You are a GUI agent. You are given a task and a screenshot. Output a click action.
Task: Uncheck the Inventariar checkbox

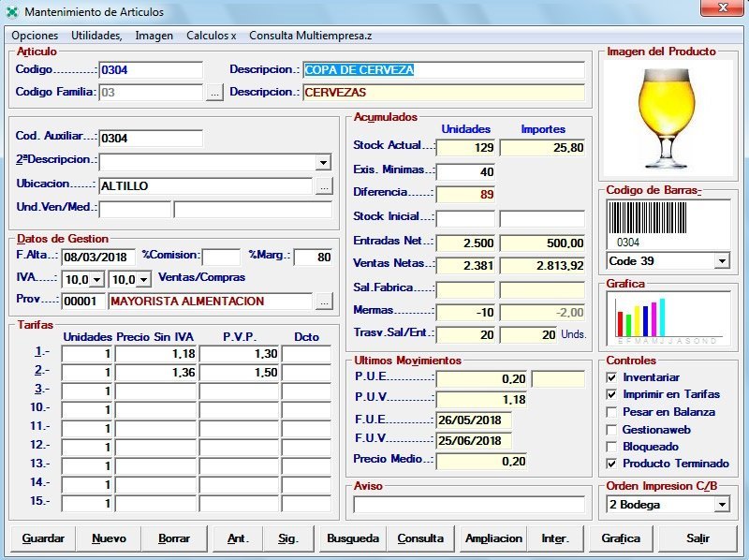(x=613, y=377)
